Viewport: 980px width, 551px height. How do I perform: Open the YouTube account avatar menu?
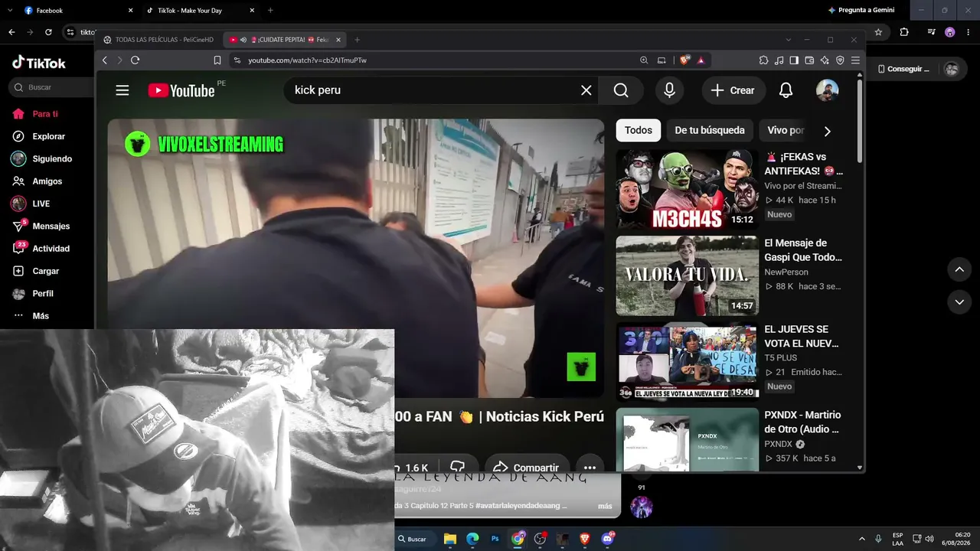[827, 90]
